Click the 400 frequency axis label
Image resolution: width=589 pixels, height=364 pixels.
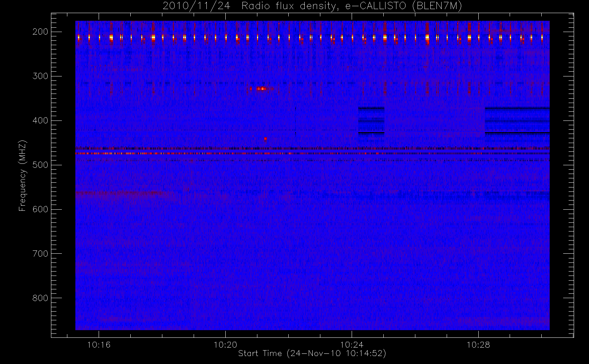click(x=40, y=120)
